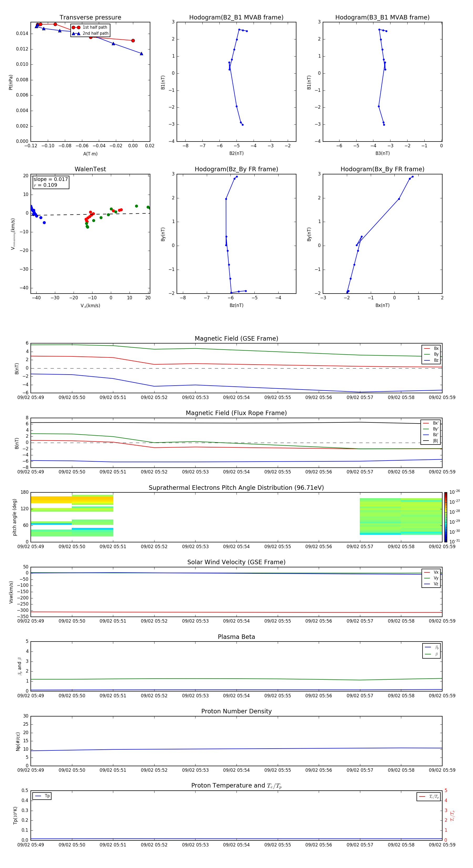The height and width of the screenshot is (868, 473).
Task: Click the "Proton Number Density" title
Action: click(x=236, y=711)
